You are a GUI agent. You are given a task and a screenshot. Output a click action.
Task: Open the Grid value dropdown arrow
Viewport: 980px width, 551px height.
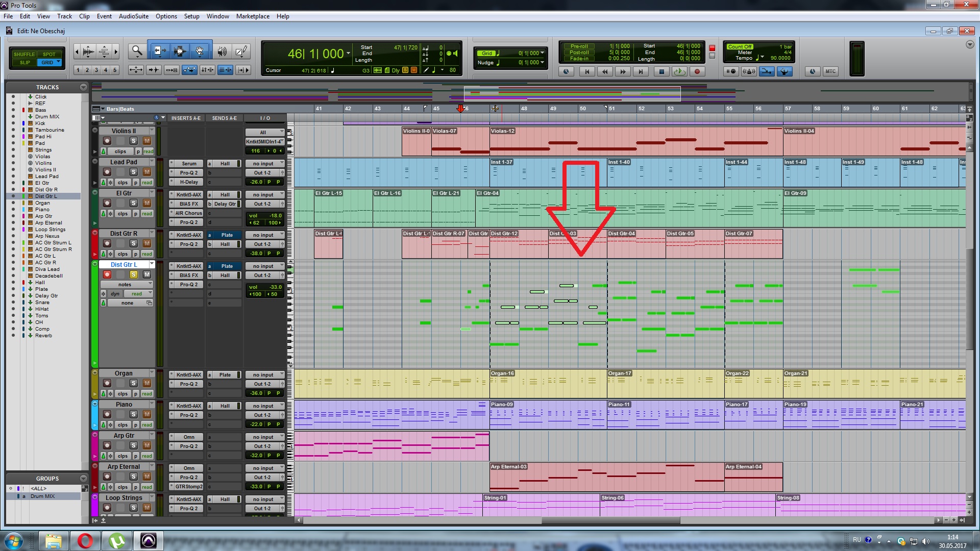click(x=542, y=53)
